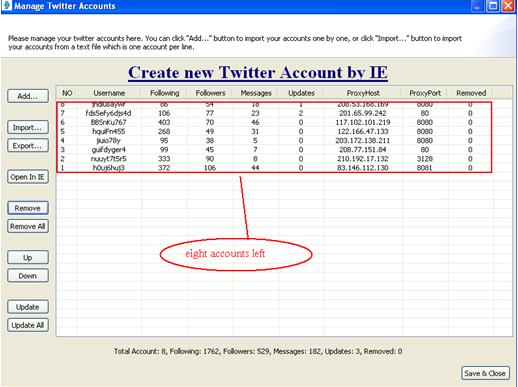Sort by the NO column header
Image resolution: width=518 pixels, height=387 pixels.
pyautogui.click(x=67, y=93)
